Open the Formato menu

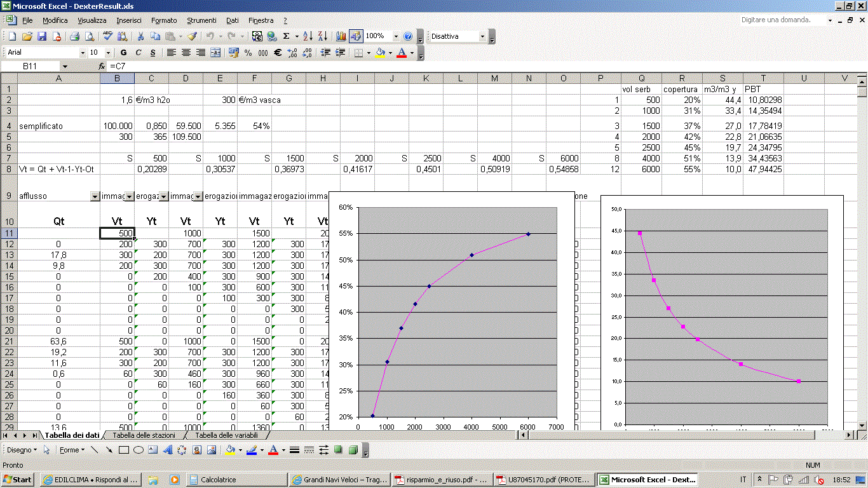point(164,20)
